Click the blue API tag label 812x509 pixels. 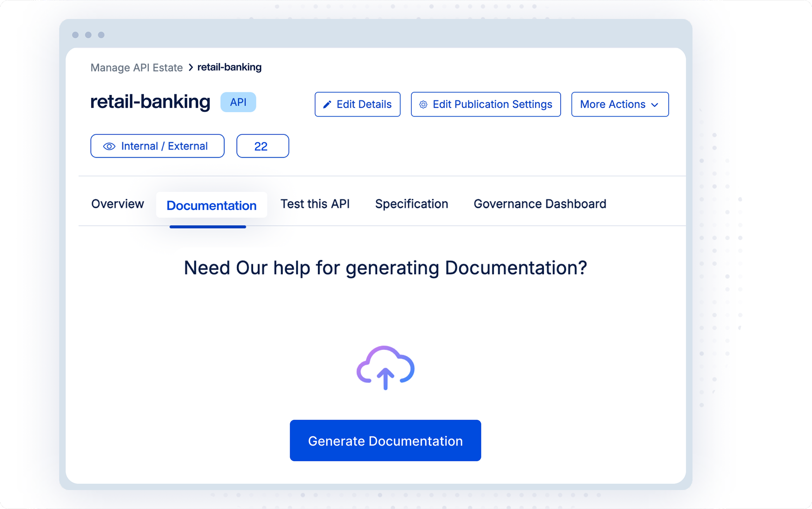(238, 102)
